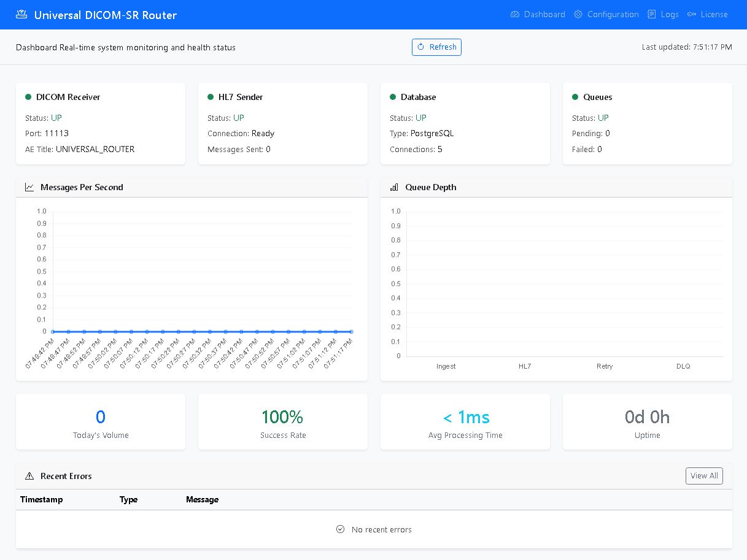
Task: Click the Success Rate 100% card
Action: 283,422
